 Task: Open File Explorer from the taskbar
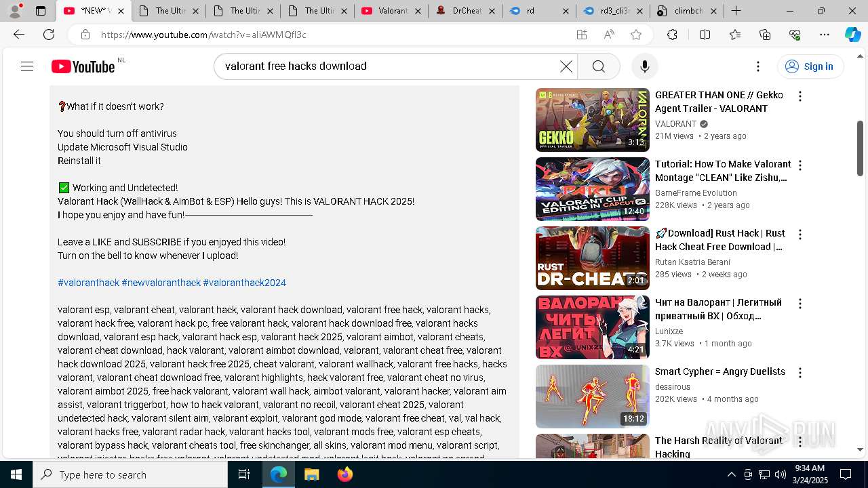[311, 474]
